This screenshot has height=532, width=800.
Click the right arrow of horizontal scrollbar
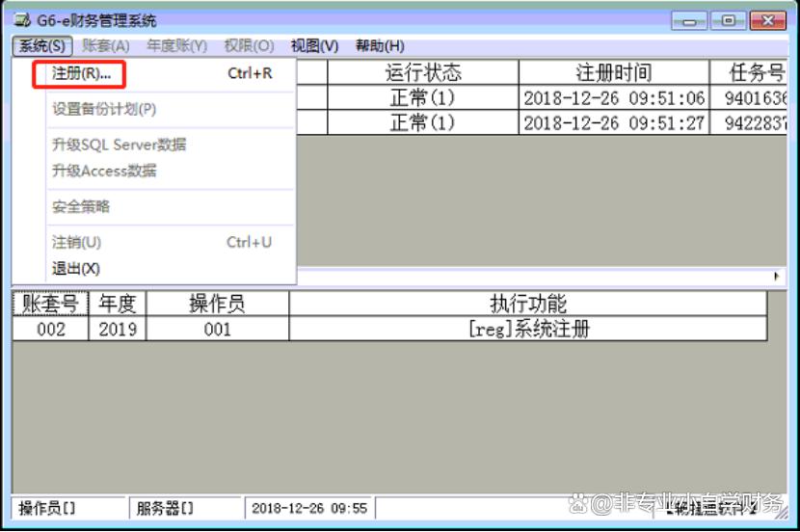click(x=776, y=276)
